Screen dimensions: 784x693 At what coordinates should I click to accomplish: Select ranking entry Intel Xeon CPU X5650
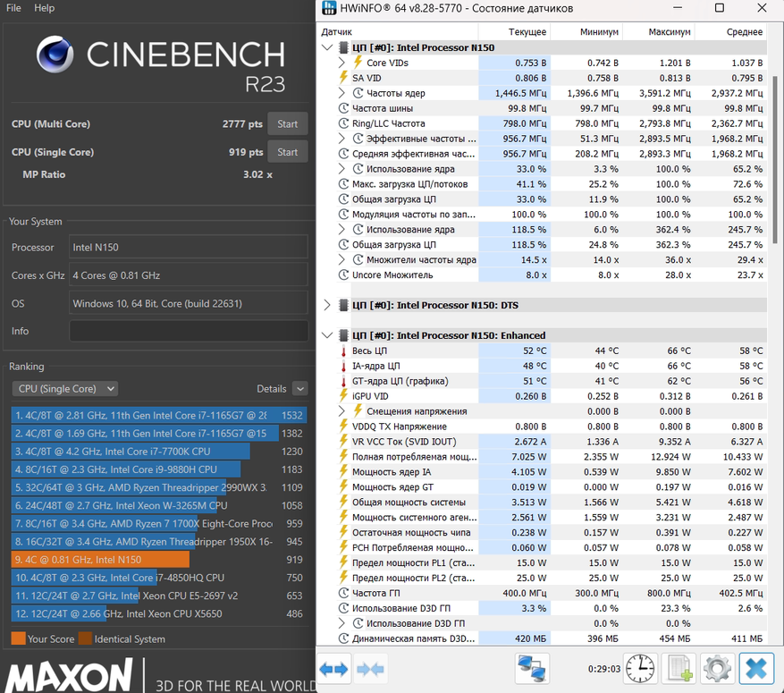(159, 613)
